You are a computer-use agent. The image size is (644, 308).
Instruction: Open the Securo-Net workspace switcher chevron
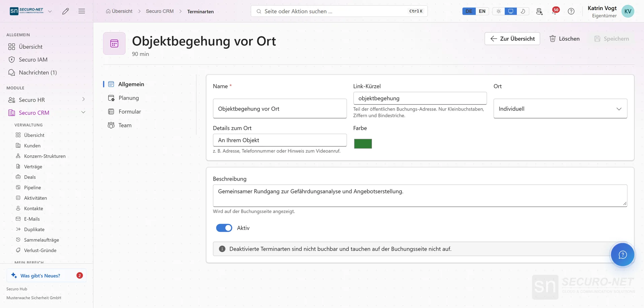(x=50, y=11)
